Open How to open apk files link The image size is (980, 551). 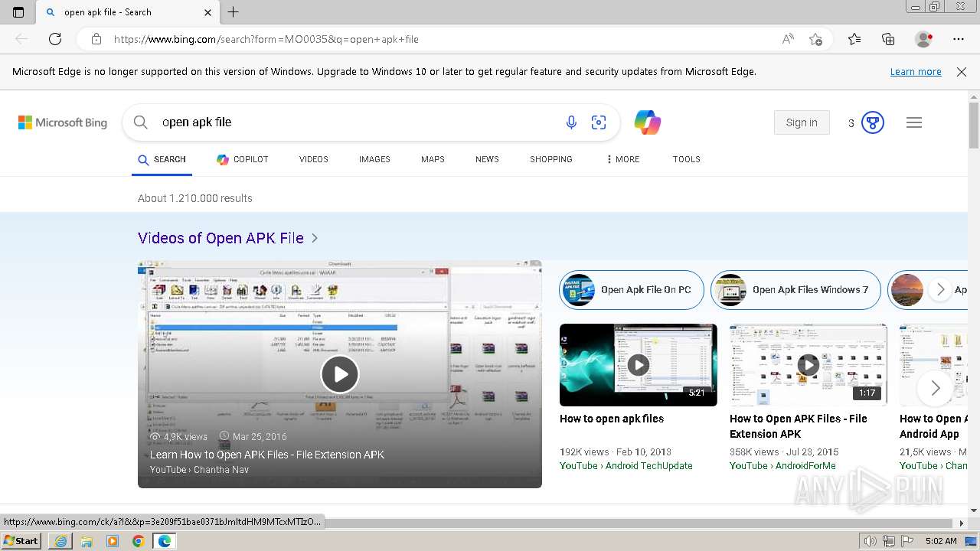[612, 419]
